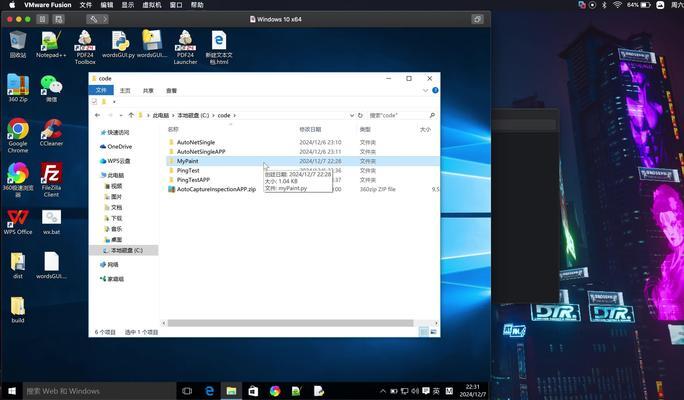The width and height of the screenshot is (684, 400).
Task: Launch Google Chrome from the desktop
Action: click(x=18, y=130)
